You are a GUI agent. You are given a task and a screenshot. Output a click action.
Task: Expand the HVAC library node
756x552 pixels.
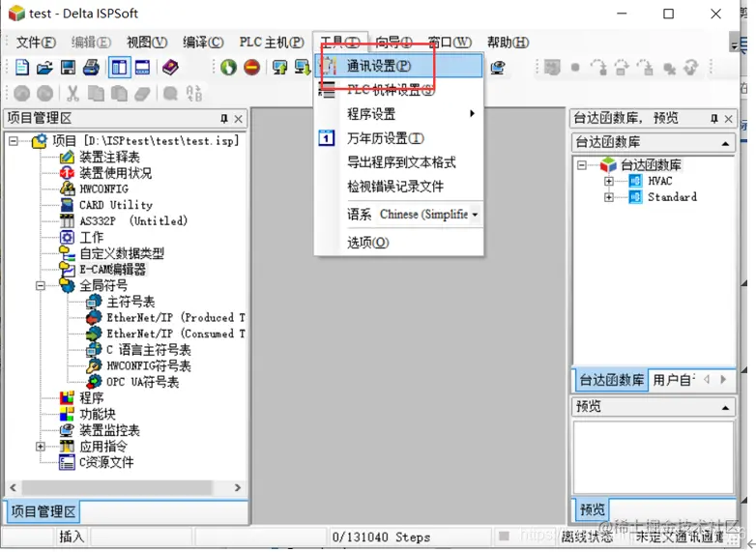coord(609,182)
